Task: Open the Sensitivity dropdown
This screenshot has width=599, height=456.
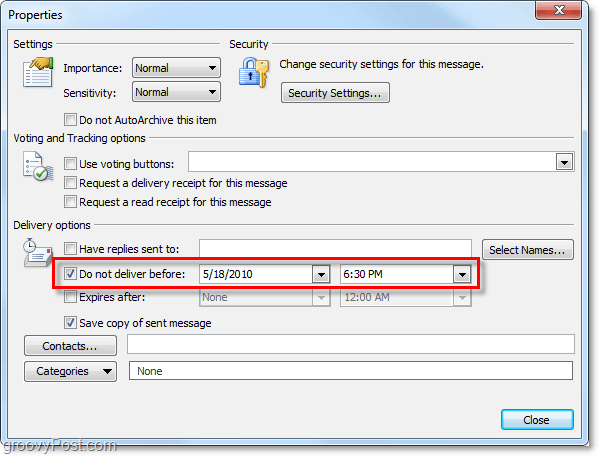Action: point(176,92)
